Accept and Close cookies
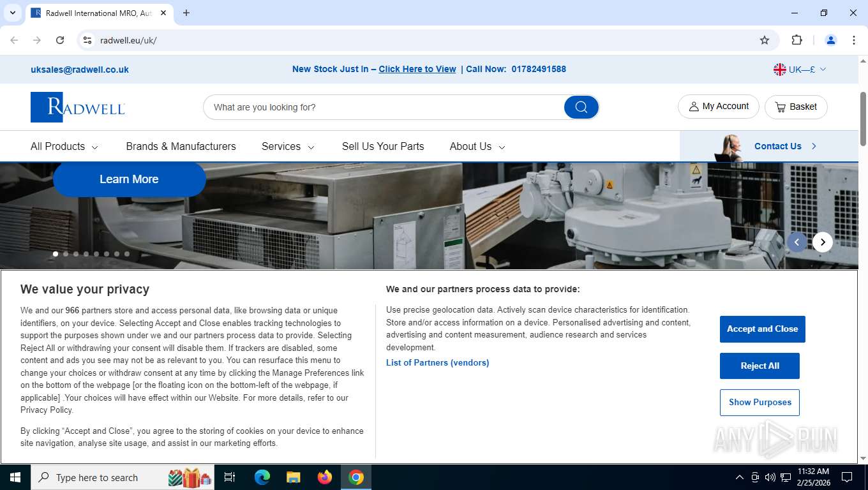The height and width of the screenshot is (490, 868). [x=762, y=329]
